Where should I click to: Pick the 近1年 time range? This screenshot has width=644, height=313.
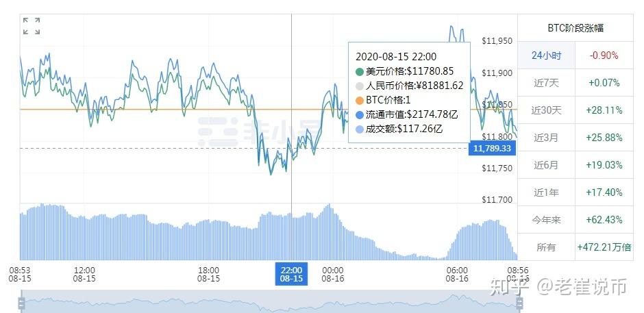click(546, 192)
